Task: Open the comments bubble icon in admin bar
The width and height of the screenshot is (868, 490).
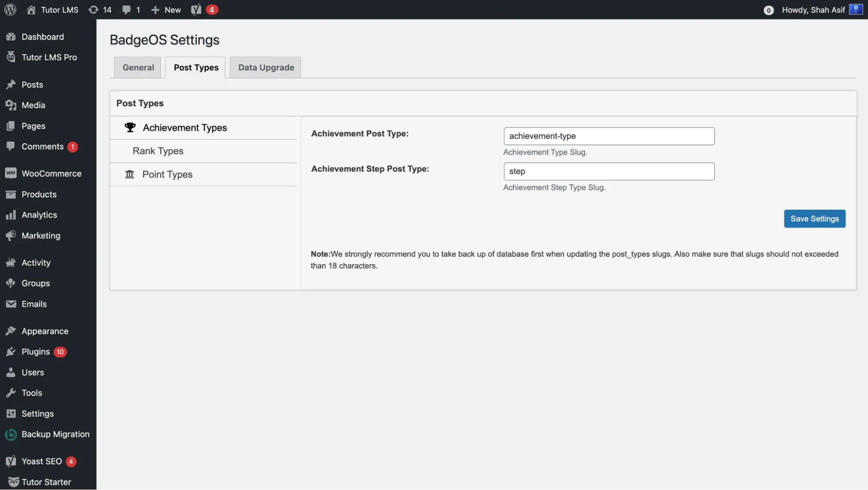Action: [x=126, y=10]
